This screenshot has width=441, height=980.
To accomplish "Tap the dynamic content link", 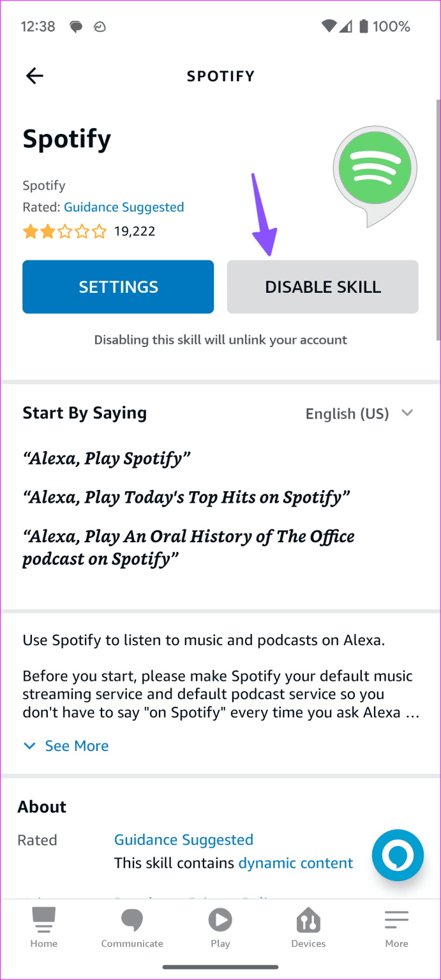I will click(x=295, y=863).
